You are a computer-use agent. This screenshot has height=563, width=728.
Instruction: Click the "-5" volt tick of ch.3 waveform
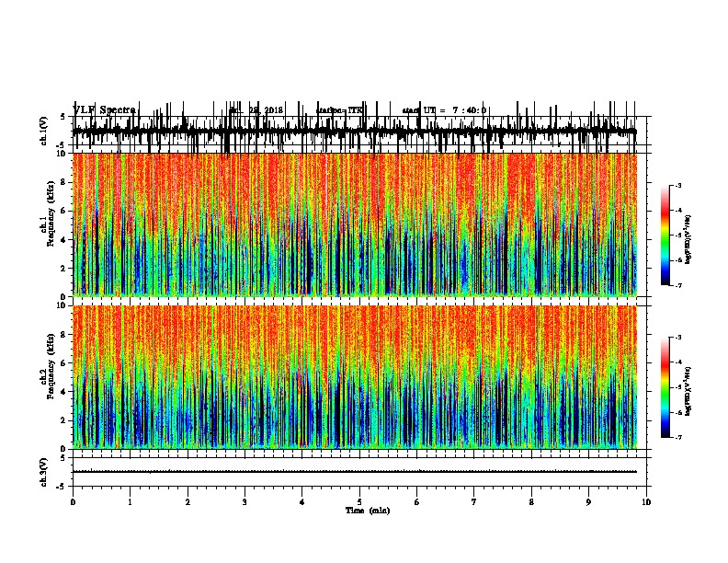point(62,487)
